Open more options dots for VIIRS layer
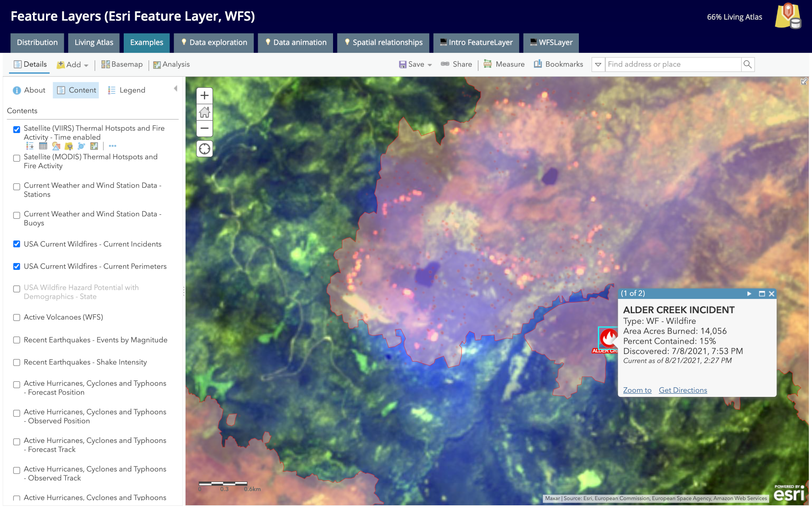 (112, 146)
